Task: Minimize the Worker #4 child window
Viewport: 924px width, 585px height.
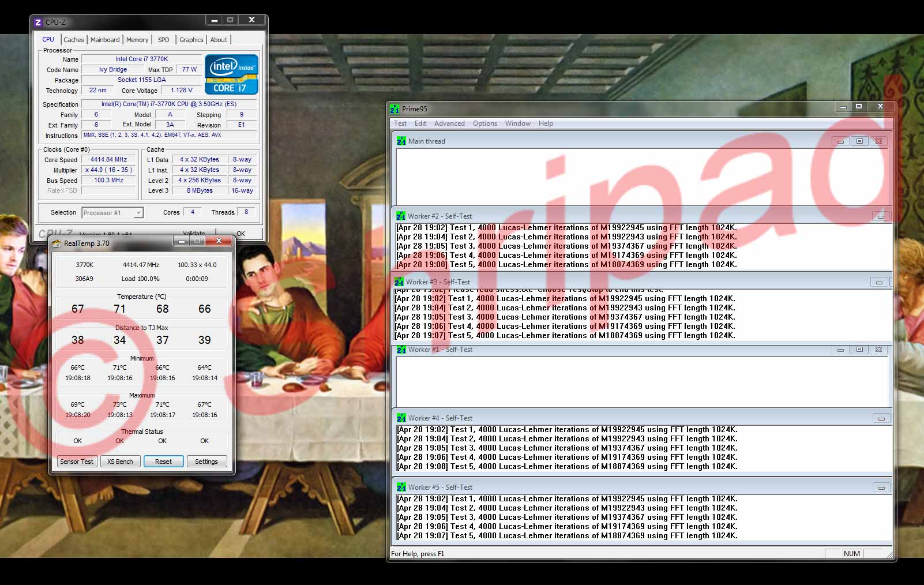Action: 881,419
